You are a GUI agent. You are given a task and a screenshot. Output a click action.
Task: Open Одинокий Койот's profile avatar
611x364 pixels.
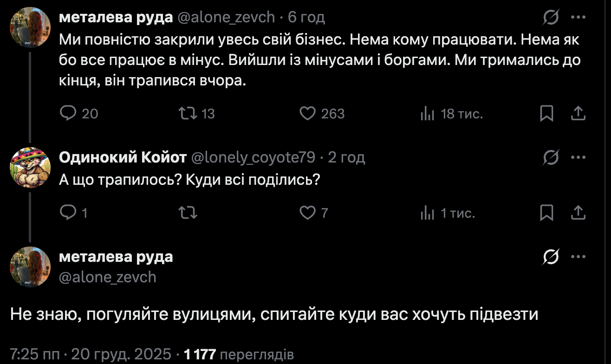pyautogui.click(x=30, y=168)
